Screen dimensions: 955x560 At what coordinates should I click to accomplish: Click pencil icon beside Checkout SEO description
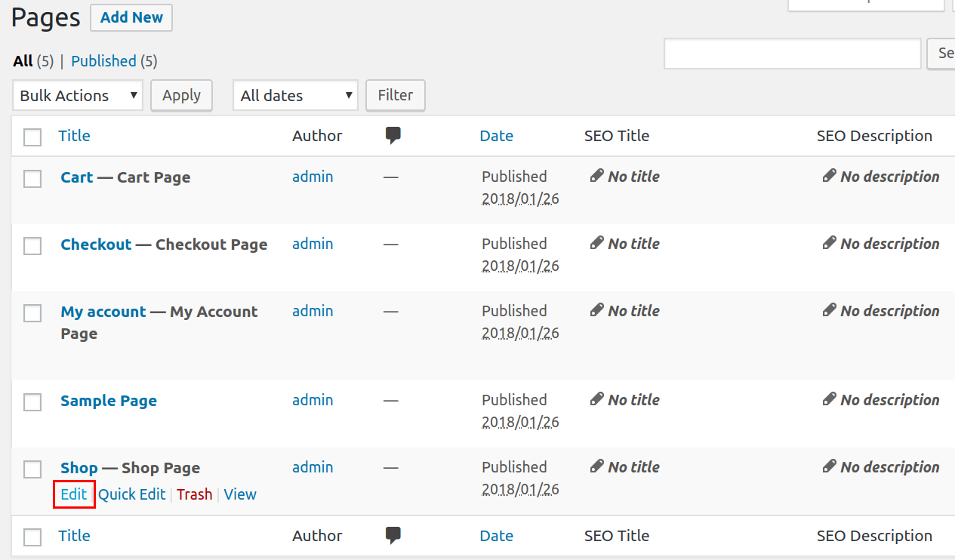[x=830, y=243]
